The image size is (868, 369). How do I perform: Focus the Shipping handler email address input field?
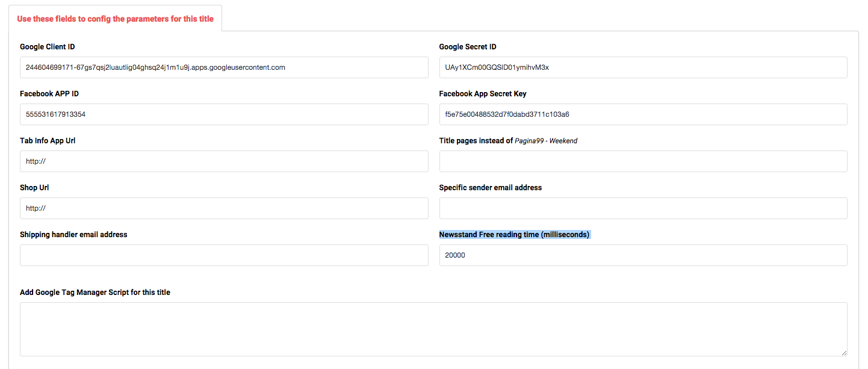tap(224, 255)
